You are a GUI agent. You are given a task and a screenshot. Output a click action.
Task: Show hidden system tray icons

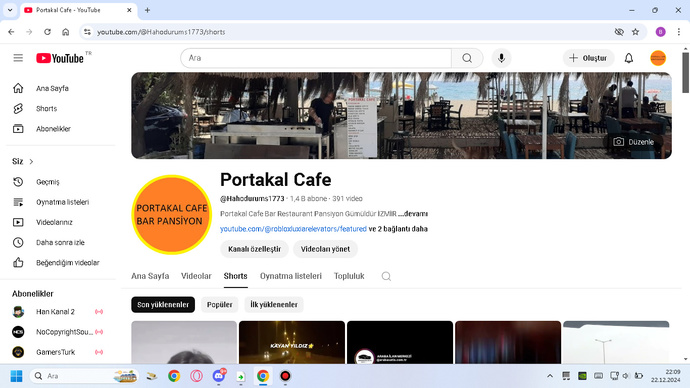click(x=550, y=376)
